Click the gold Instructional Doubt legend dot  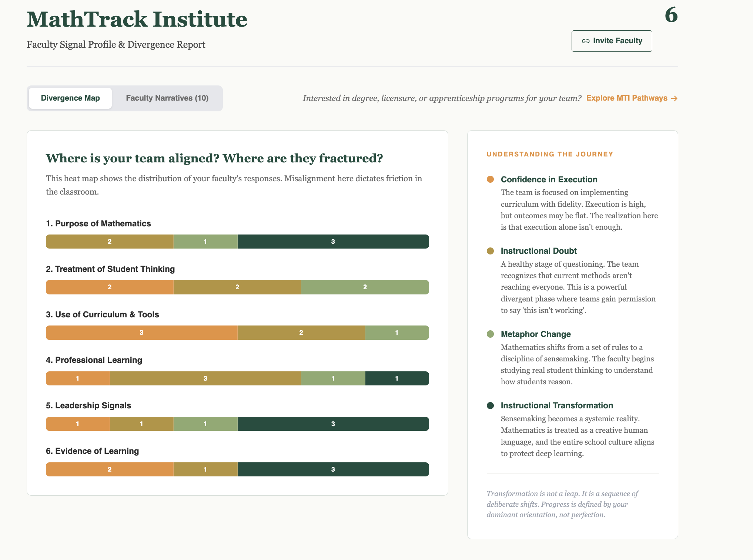tap(490, 251)
